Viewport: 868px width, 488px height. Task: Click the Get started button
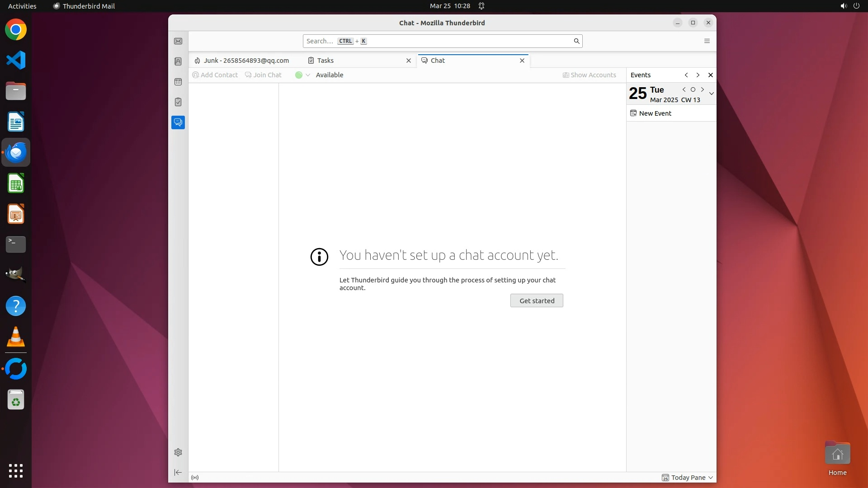(x=537, y=301)
